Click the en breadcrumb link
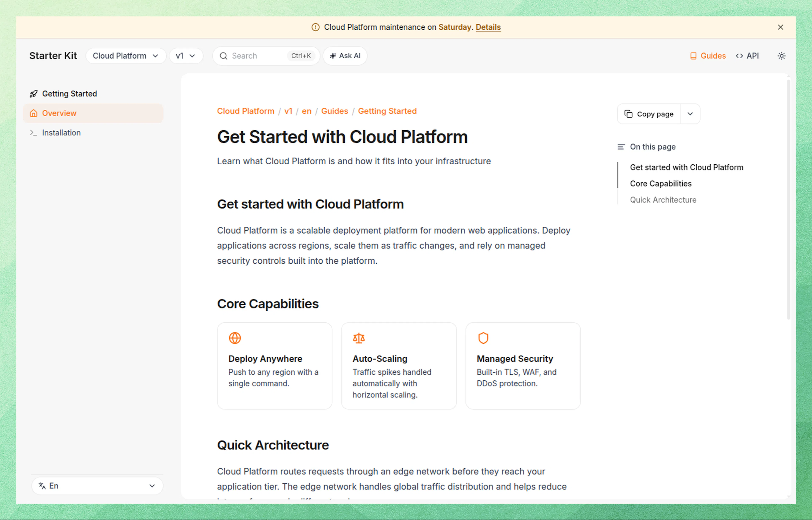812x520 pixels. pyautogui.click(x=306, y=111)
